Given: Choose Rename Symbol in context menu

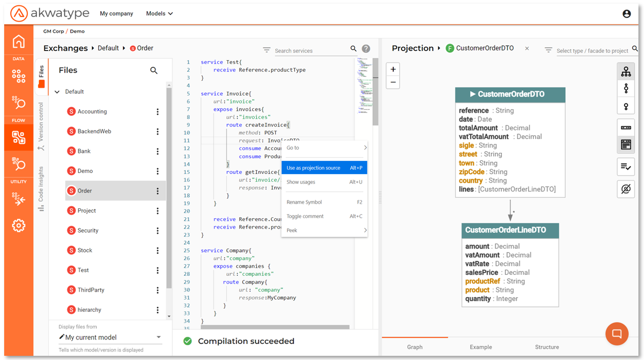Looking at the screenshot, I should pyautogui.click(x=324, y=202).
